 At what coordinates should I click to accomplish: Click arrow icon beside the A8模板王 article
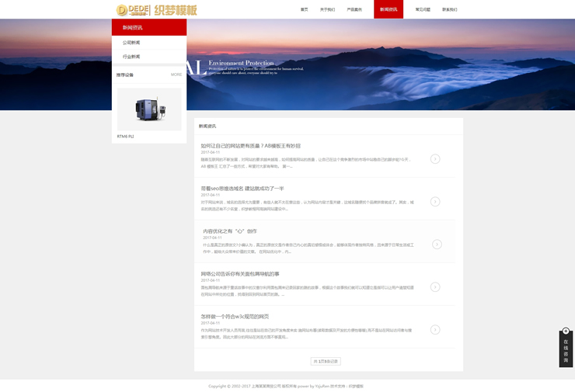click(435, 158)
